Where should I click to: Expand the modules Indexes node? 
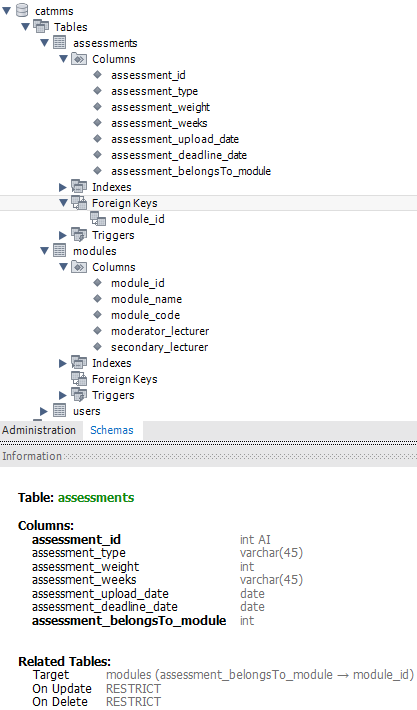pos(63,363)
